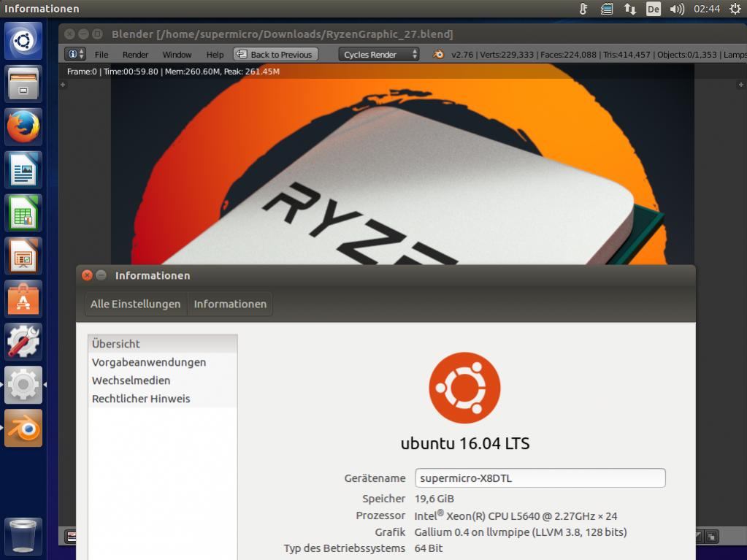Open the Cycles Render engine dropdown
The height and width of the screenshot is (560, 747).
379,54
